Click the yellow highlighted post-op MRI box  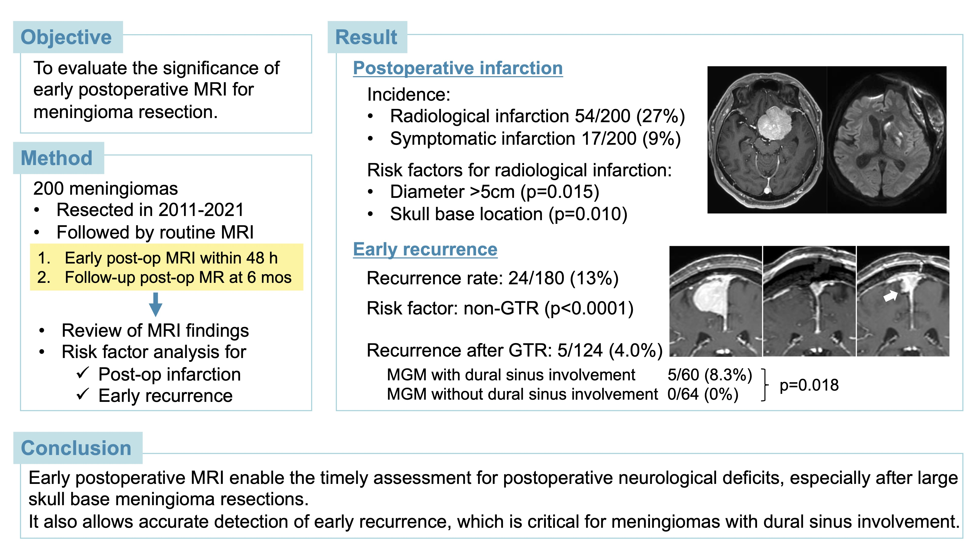point(167,267)
